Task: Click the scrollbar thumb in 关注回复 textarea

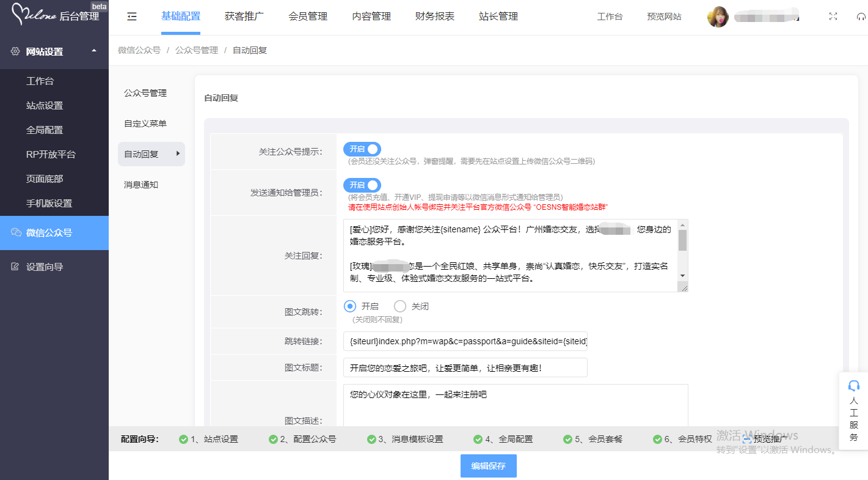Action: click(x=683, y=240)
